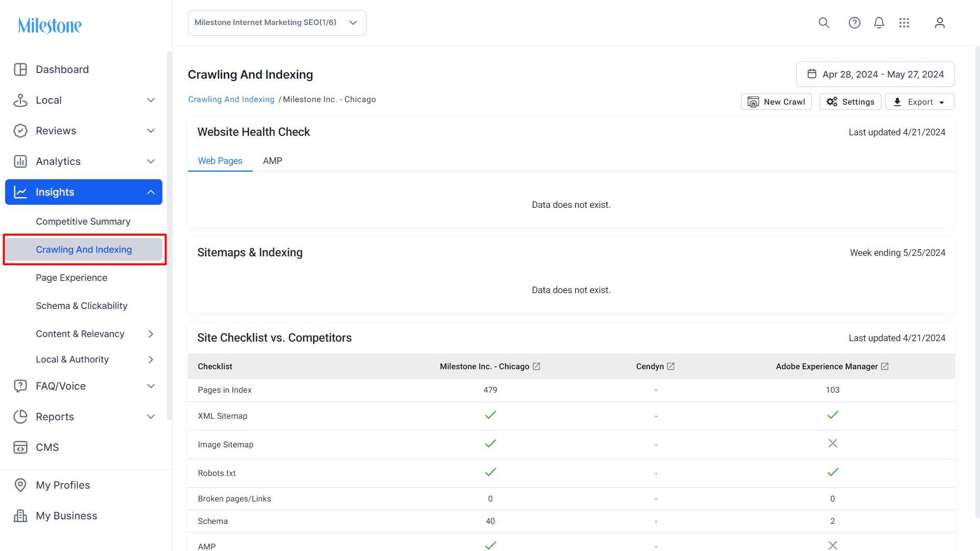The height and width of the screenshot is (551, 980).
Task: Expand the FAQ/Voice menu chevron
Action: pyautogui.click(x=151, y=386)
